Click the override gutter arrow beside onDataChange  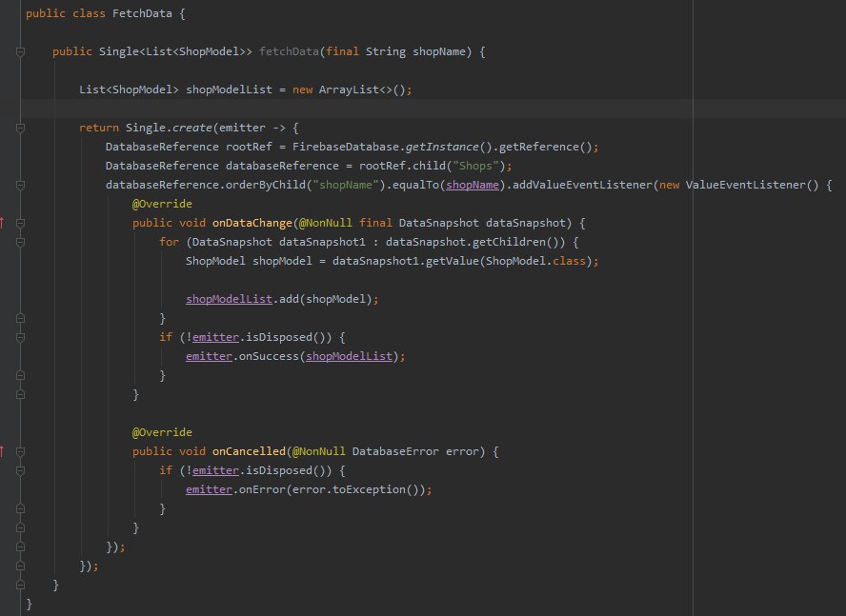(2, 222)
